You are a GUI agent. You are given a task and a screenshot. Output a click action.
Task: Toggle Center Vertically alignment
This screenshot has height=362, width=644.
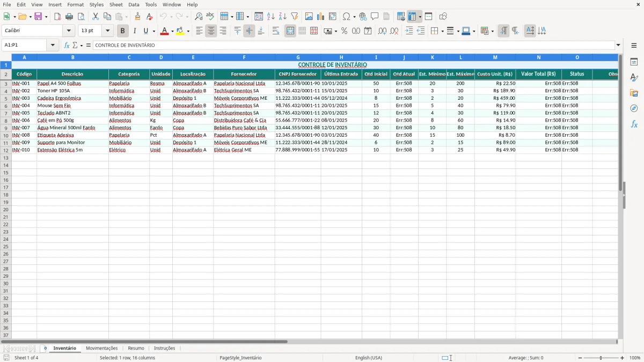point(249,31)
